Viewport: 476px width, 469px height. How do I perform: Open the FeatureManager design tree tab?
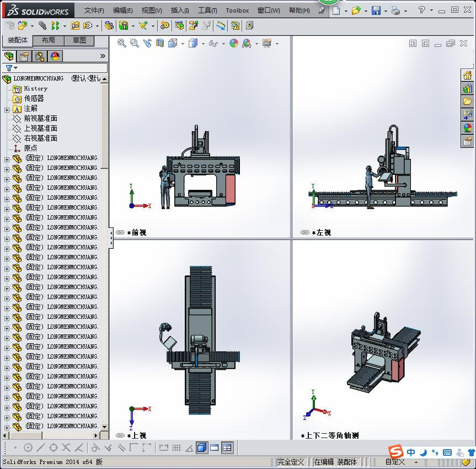(x=9, y=56)
